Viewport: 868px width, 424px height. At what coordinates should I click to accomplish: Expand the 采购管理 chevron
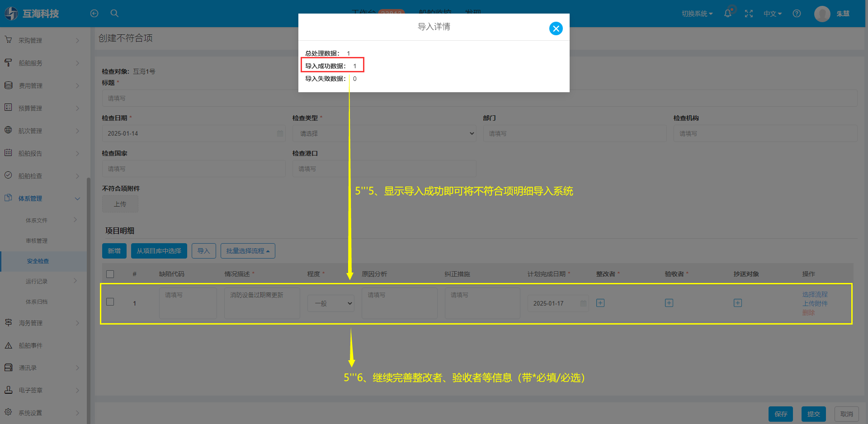77,40
